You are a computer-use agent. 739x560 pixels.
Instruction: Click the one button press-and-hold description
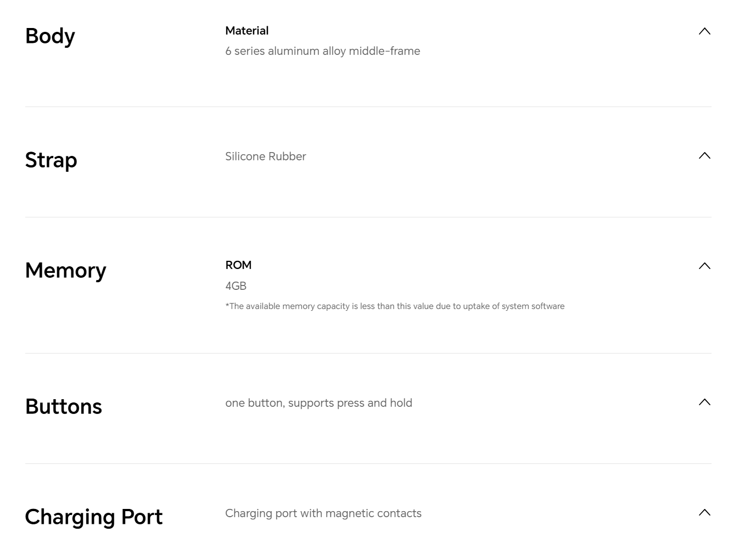click(318, 403)
